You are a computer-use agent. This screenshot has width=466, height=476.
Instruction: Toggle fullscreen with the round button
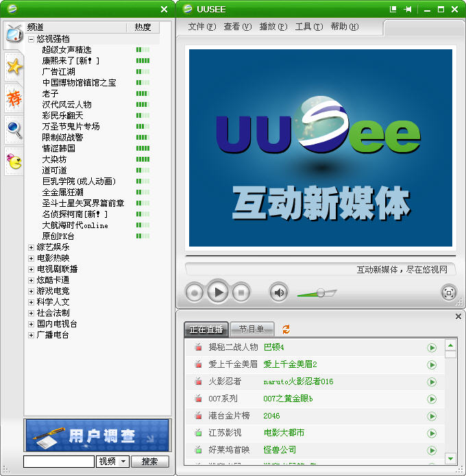[x=449, y=293]
